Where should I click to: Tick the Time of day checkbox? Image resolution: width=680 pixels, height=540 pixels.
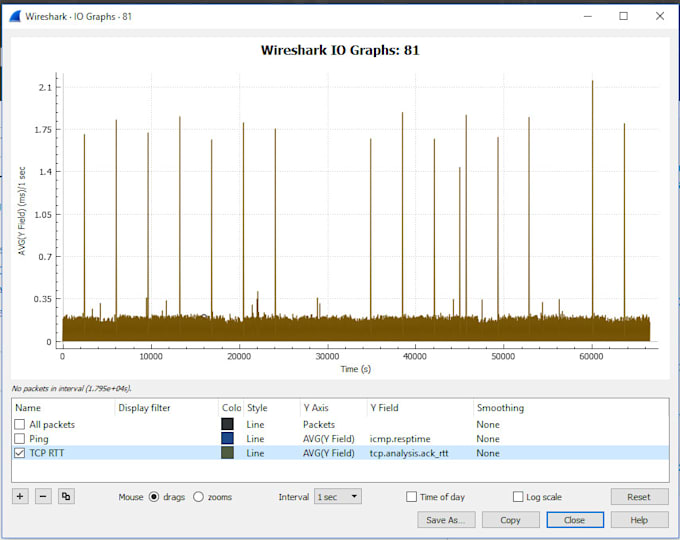(x=411, y=497)
